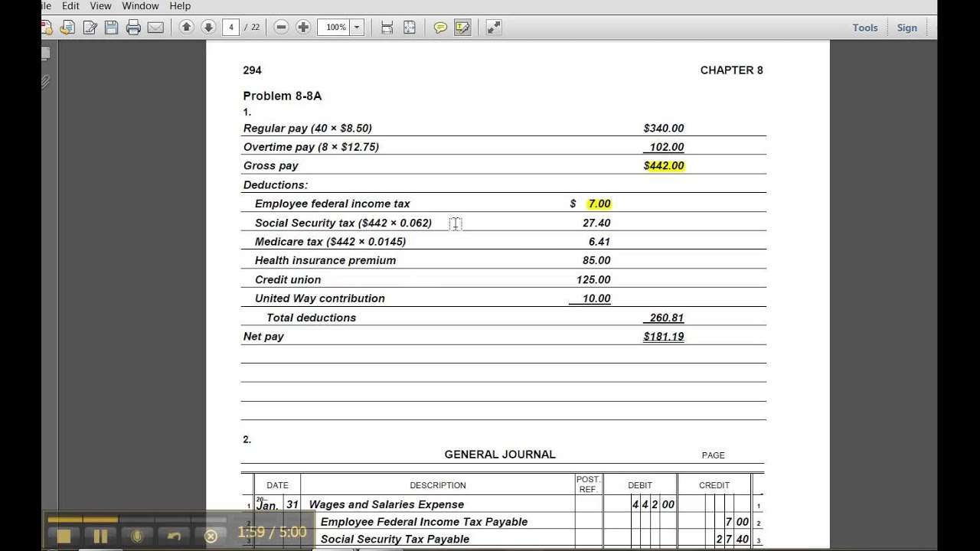Screen dimensions: 980x551
Task: Click the highlighted 7.00 federal tax amount
Action: [599, 204]
